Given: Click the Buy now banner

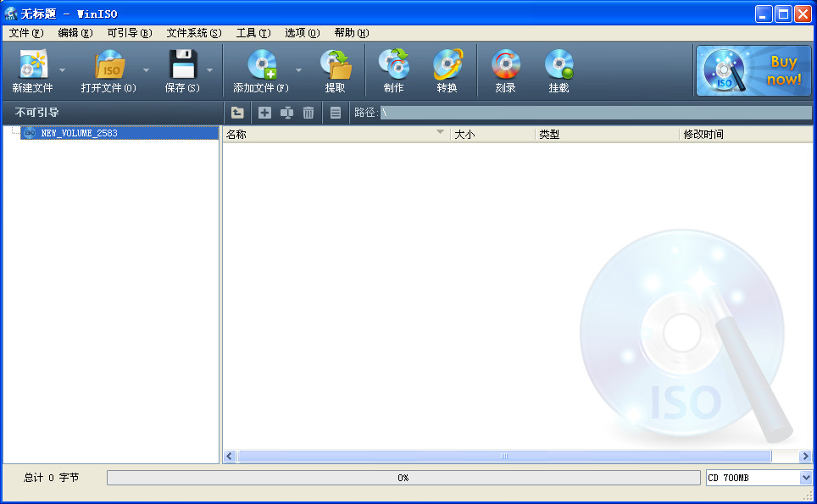Looking at the screenshot, I should 753,71.
